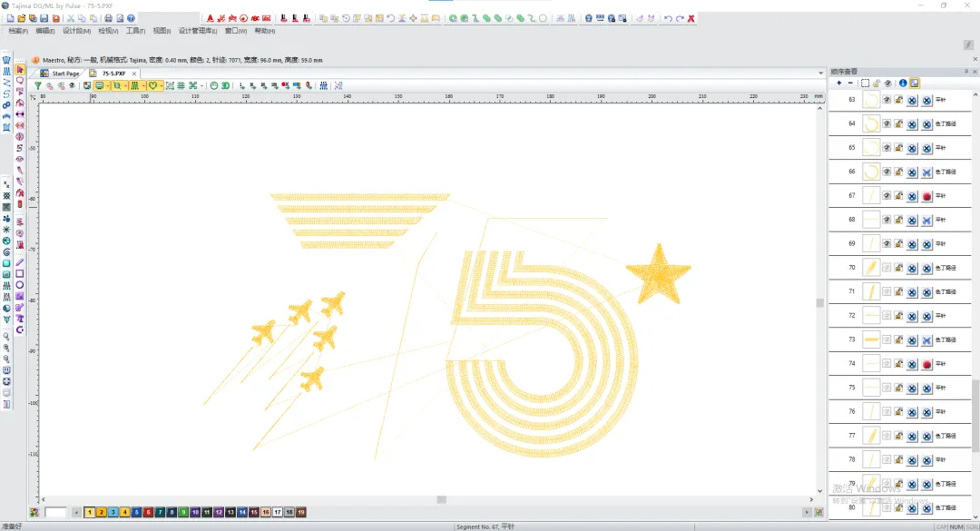
Task: Click the Open folder icon in top toolbar
Action: click(21, 18)
